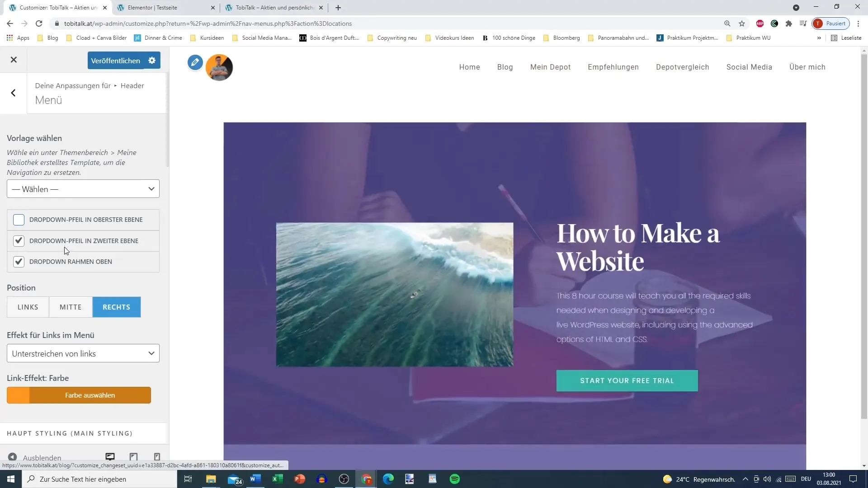Screen dimensions: 868x488
Task: Click Header breadcrumb text
Action: coord(132,86)
